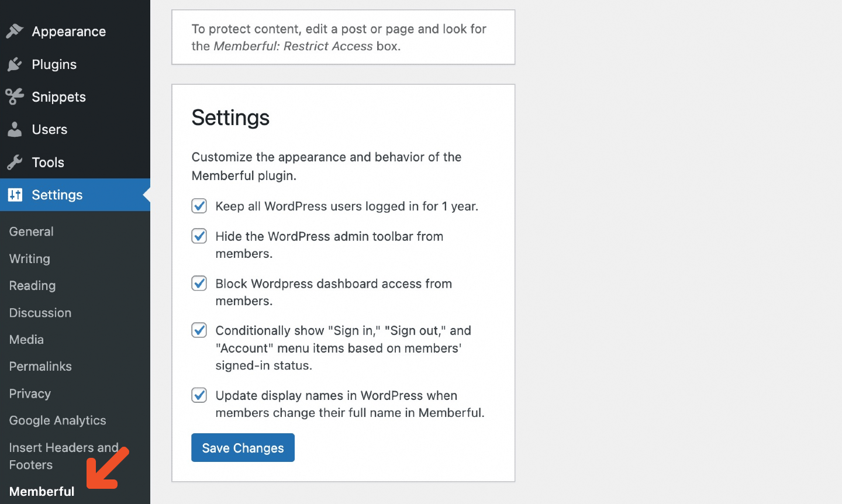
Task: Click the Settings sliders icon
Action: coord(15,195)
